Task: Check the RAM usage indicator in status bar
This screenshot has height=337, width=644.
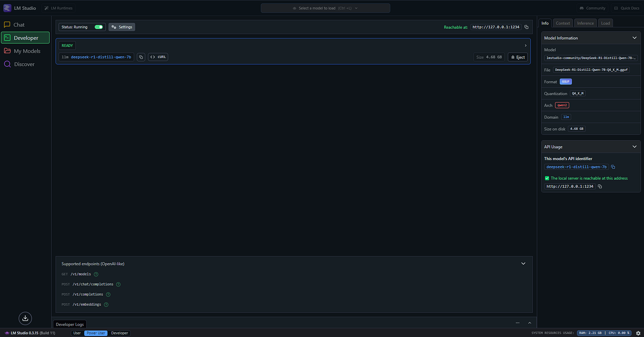Action: [x=591, y=333]
